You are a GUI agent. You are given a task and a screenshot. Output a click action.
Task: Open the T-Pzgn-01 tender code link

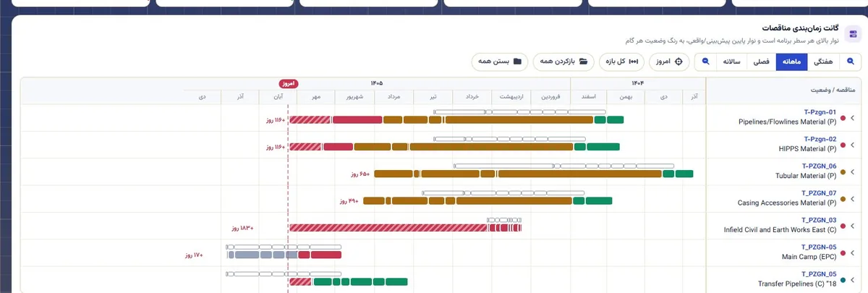click(820, 112)
